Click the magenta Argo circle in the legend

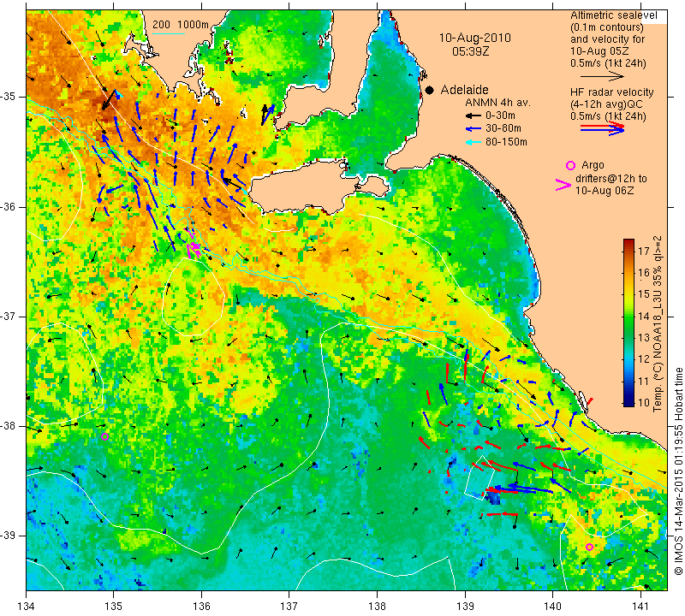[570, 165]
